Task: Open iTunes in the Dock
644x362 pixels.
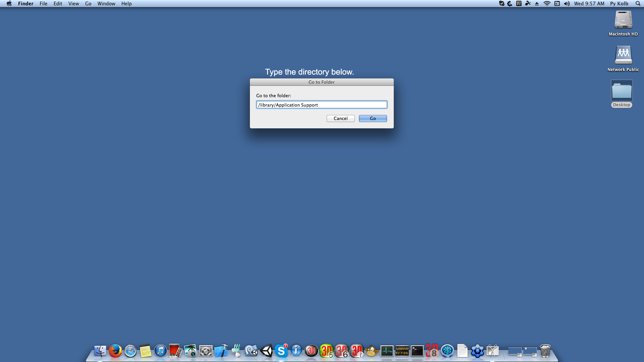Action: tap(160, 351)
